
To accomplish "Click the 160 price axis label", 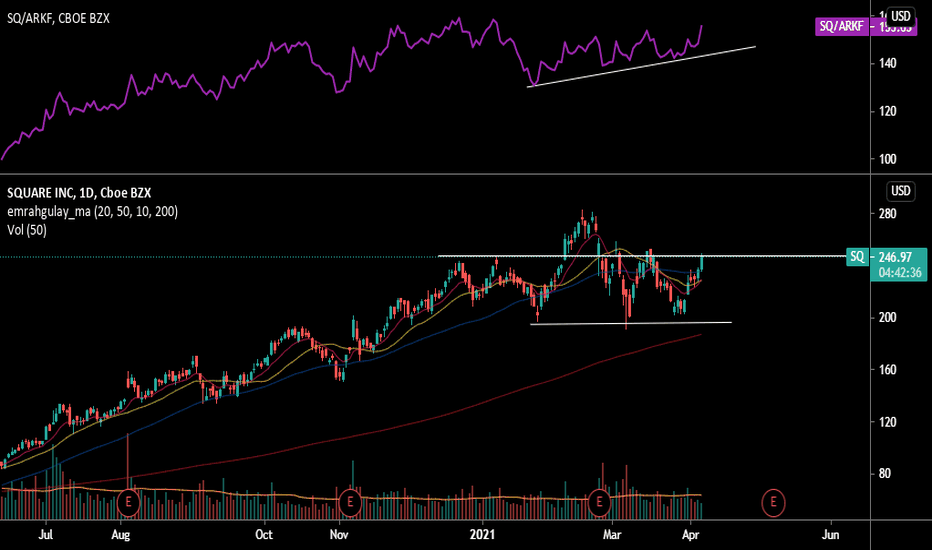I will coord(887,370).
